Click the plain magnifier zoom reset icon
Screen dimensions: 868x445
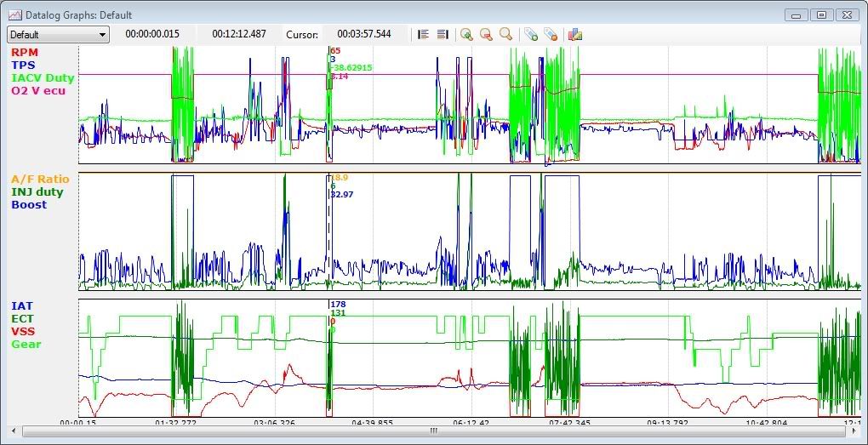[505, 34]
